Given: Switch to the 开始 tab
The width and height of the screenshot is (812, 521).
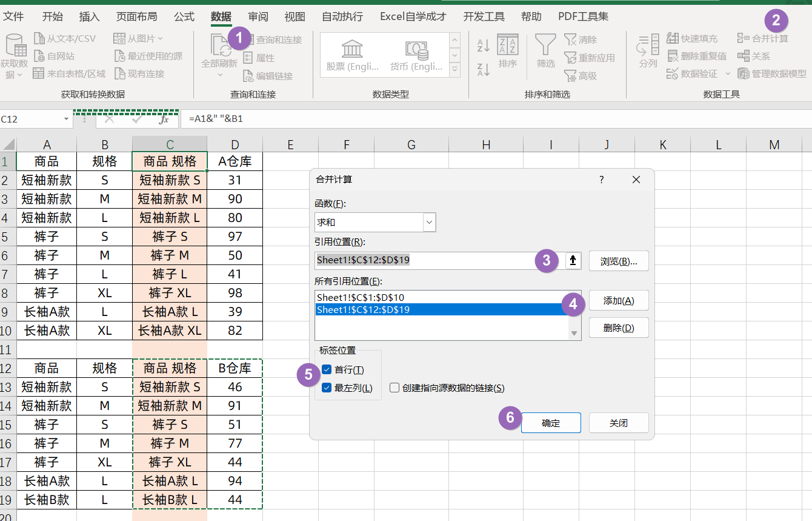Looking at the screenshot, I should coord(53,16).
